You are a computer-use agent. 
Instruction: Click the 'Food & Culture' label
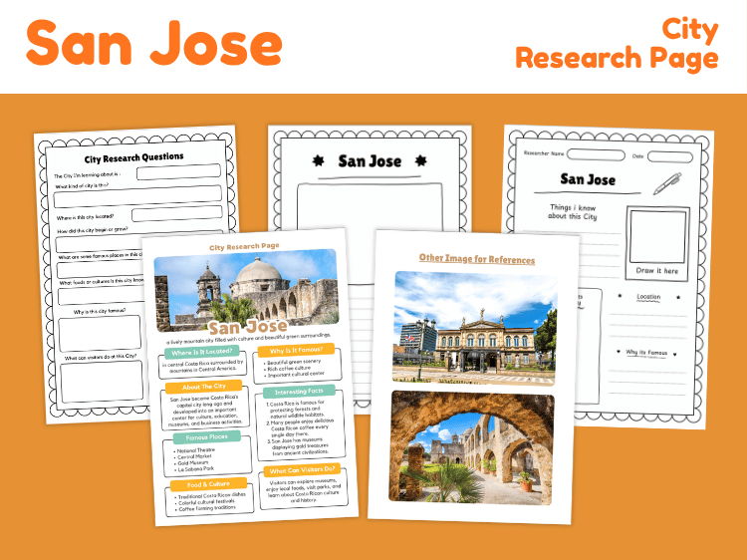(x=209, y=484)
